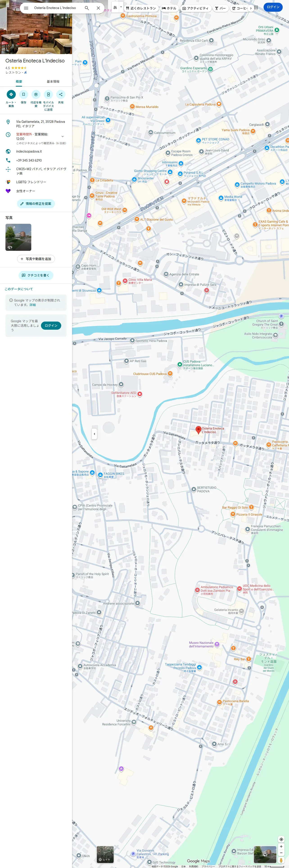Viewport: 289px width, 868px height.
Task: Open the input language dropdown arrow
Action: (121, 7)
